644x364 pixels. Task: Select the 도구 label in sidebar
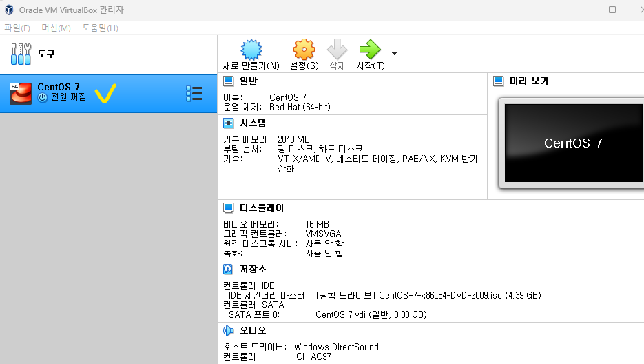[46, 54]
